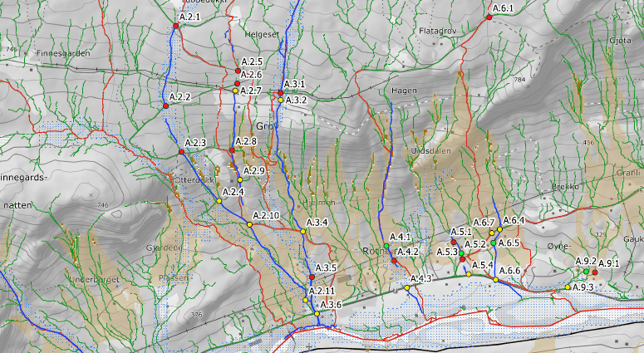Select the red A.9.1 marker

(x=596, y=272)
